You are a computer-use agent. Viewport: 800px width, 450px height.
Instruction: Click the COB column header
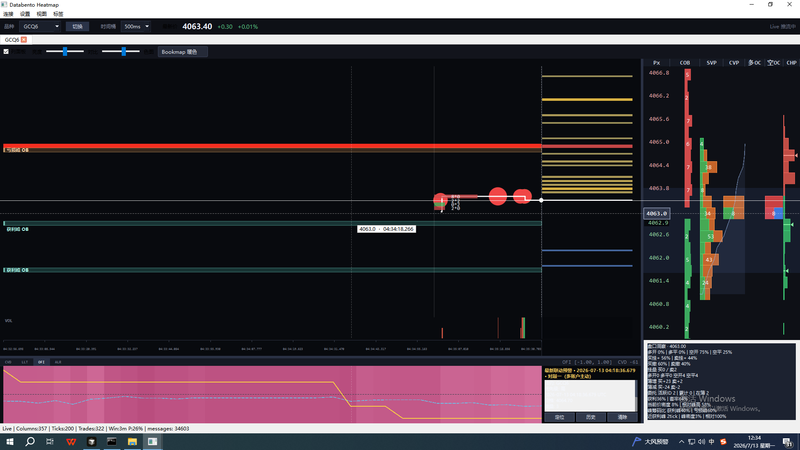(685, 63)
